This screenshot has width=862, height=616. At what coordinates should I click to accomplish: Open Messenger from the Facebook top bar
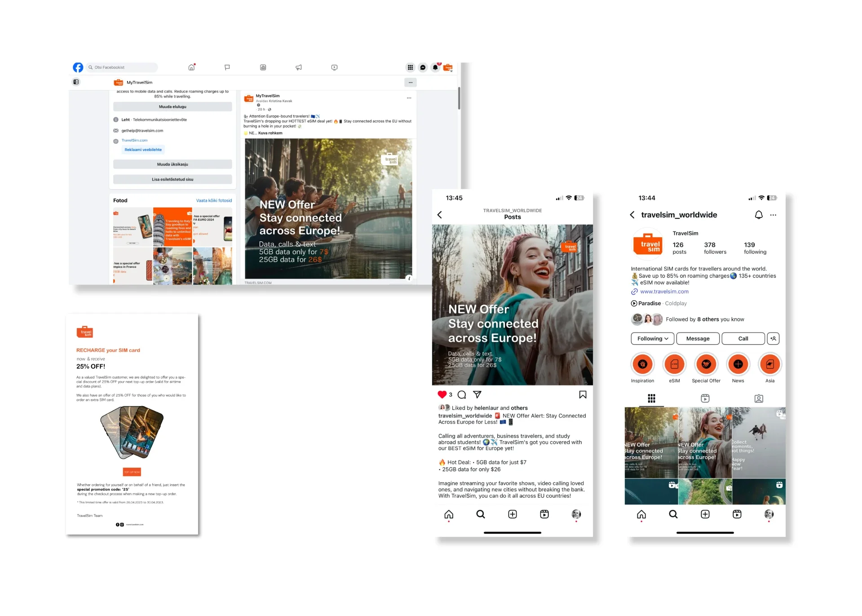[423, 67]
